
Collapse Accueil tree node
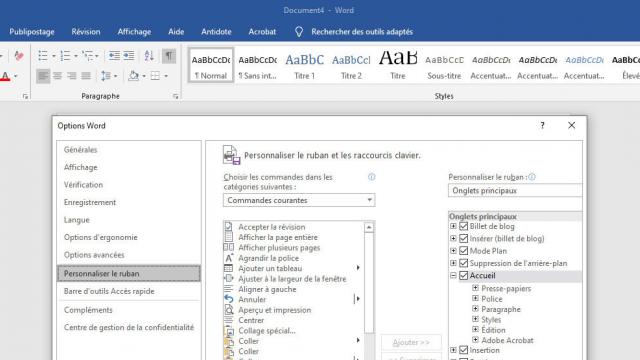click(453, 276)
